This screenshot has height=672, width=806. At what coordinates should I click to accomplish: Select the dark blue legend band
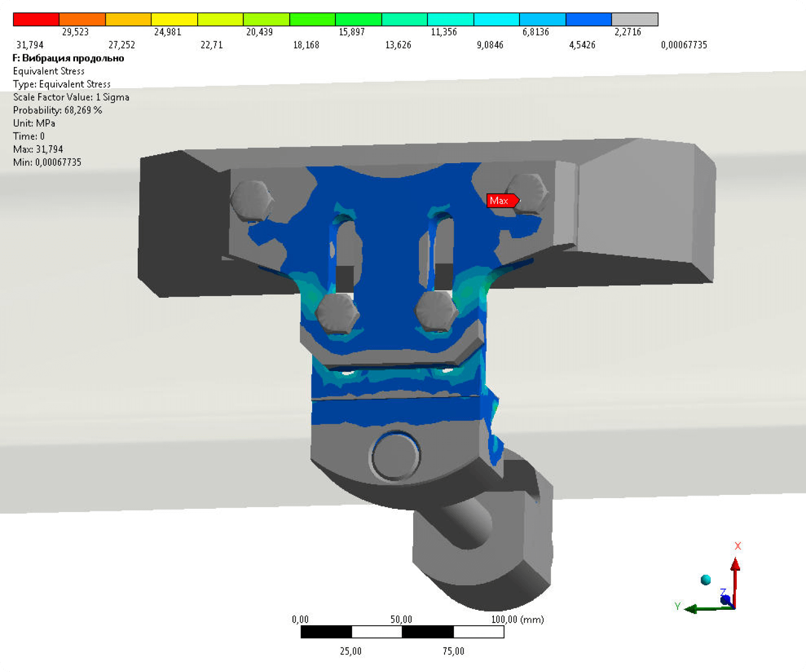coord(589,19)
